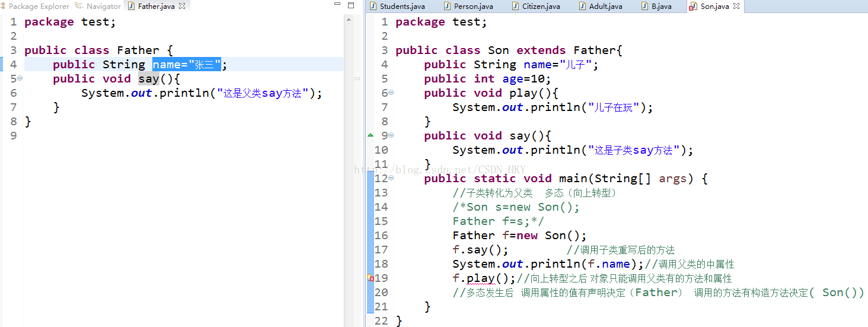Screen dimensions: 868x327
Task: Click the class name Father on line 3
Action: coord(138,50)
